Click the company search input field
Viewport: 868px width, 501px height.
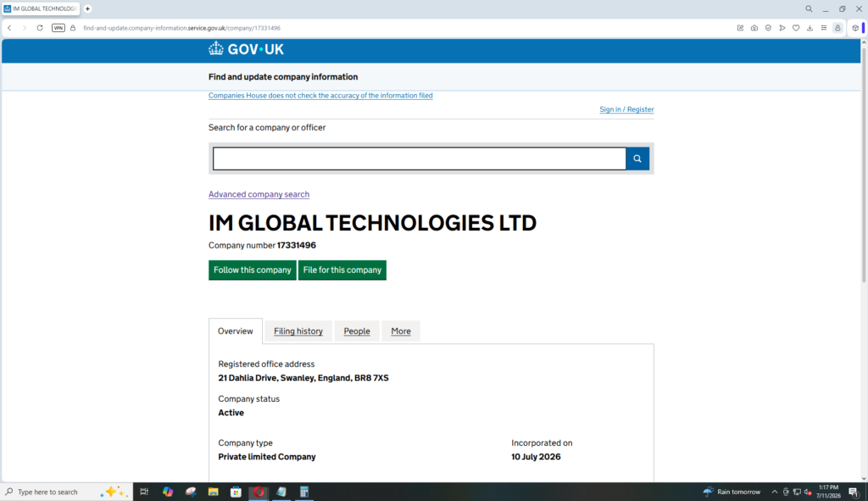(x=419, y=159)
